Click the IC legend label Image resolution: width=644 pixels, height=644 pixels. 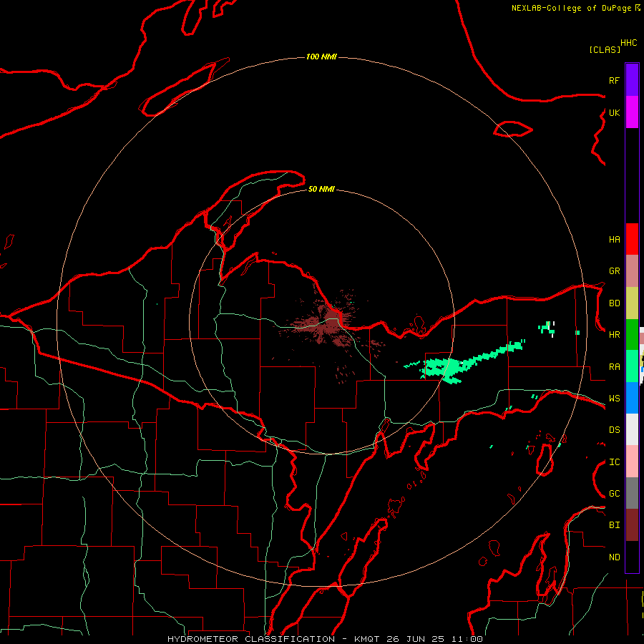pyautogui.click(x=614, y=462)
